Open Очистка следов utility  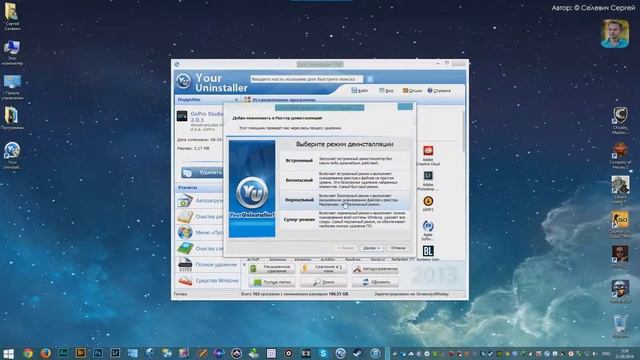pos(200,249)
